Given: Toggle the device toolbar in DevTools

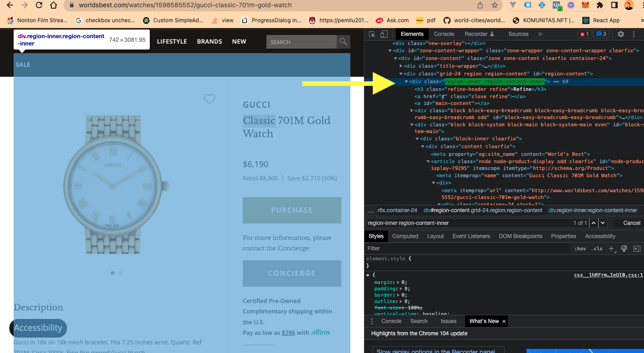Looking at the screenshot, I should [384, 34].
